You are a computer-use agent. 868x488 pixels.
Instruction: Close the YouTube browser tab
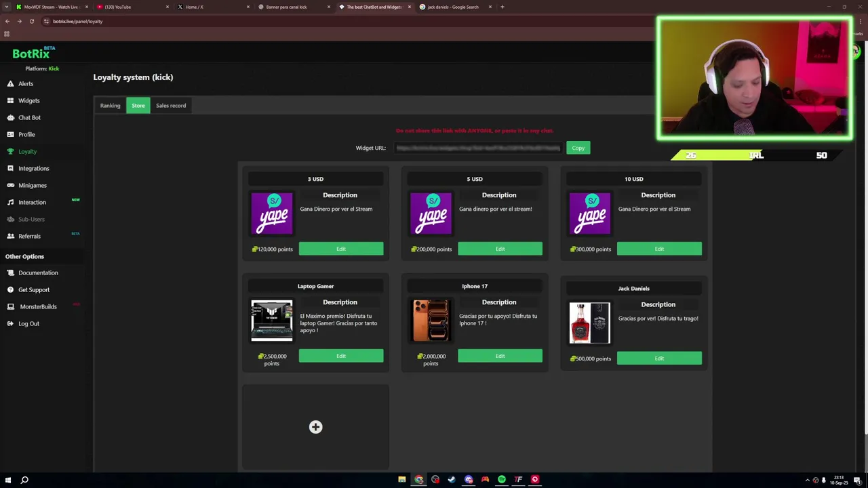click(x=167, y=7)
